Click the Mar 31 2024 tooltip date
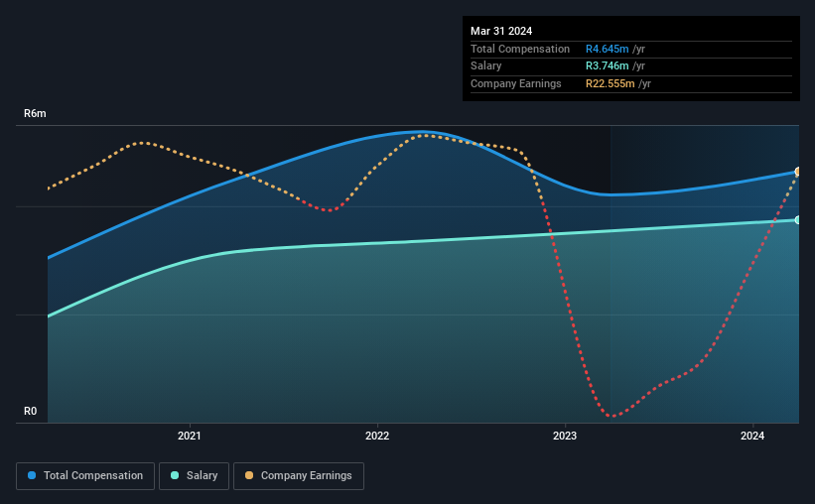This screenshot has height=504, width=815. coord(501,31)
